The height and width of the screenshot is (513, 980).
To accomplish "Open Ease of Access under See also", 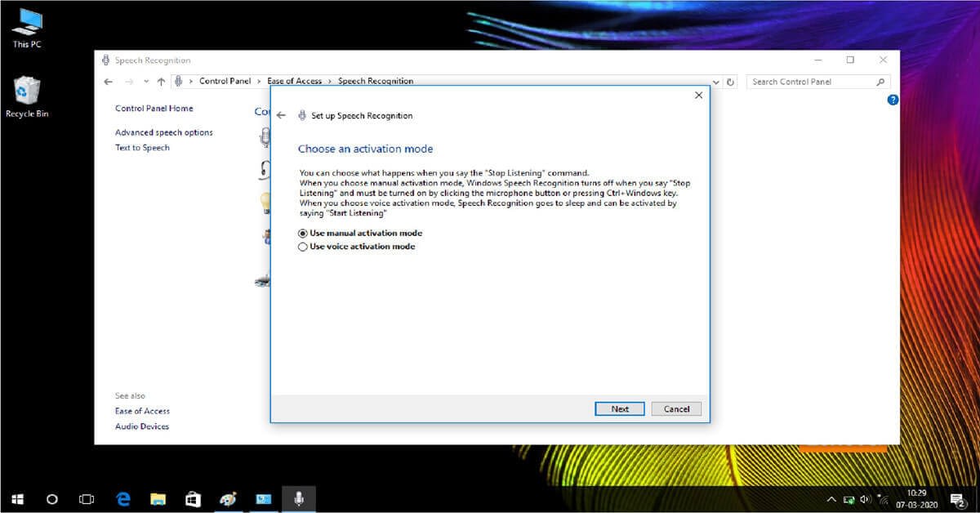I will click(x=142, y=411).
